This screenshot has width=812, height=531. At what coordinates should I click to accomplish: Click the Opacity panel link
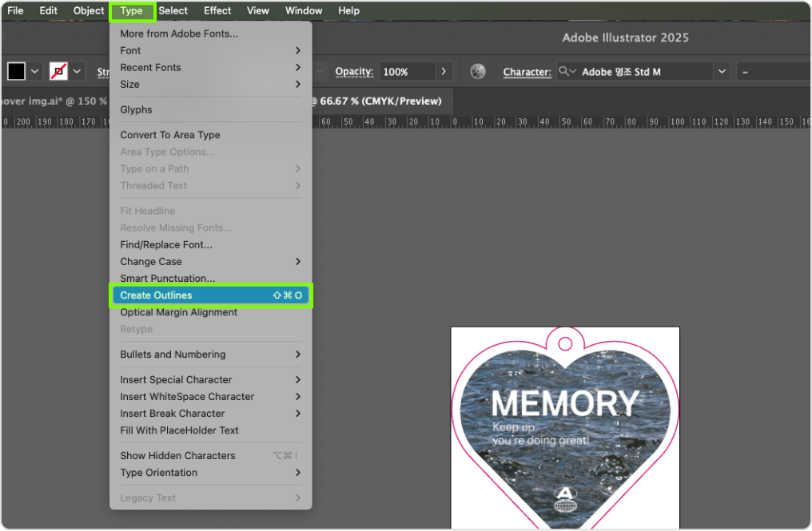point(354,72)
